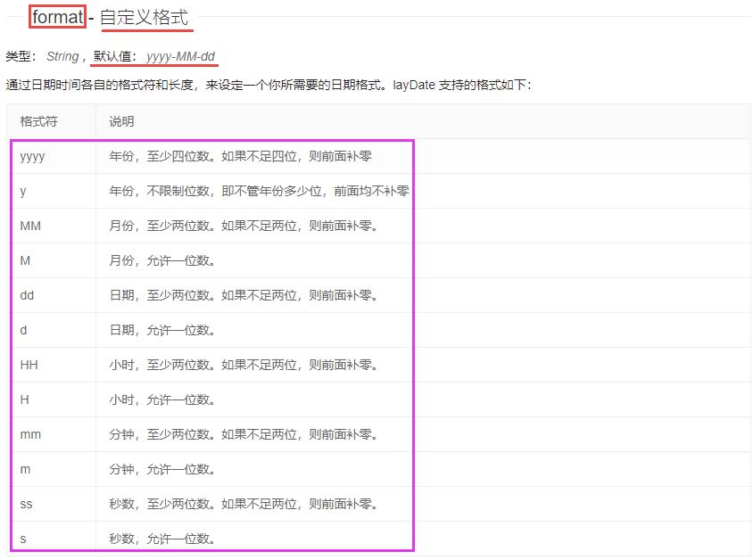Click description '年份，不限制位数' for y

coord(260,191)
